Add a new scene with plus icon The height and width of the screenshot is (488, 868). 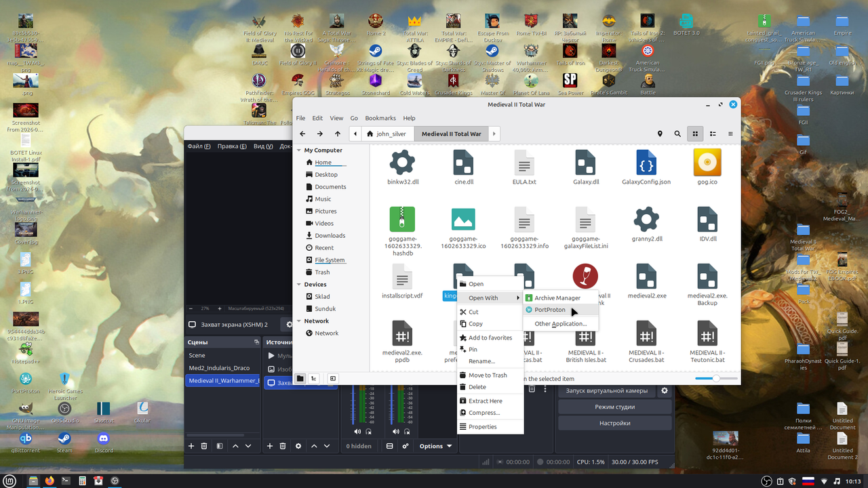pyautogui.click(x=191, y=446)
